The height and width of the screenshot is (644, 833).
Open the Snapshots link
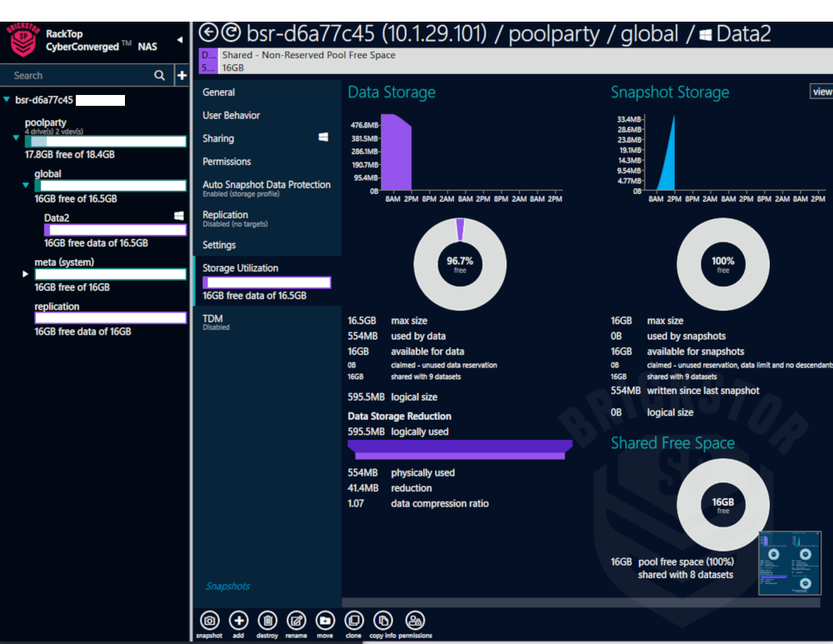(227, 587)
